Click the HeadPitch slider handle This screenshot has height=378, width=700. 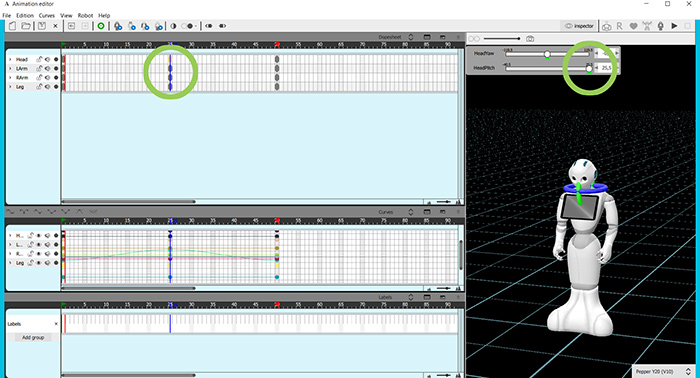coord(589,68)
